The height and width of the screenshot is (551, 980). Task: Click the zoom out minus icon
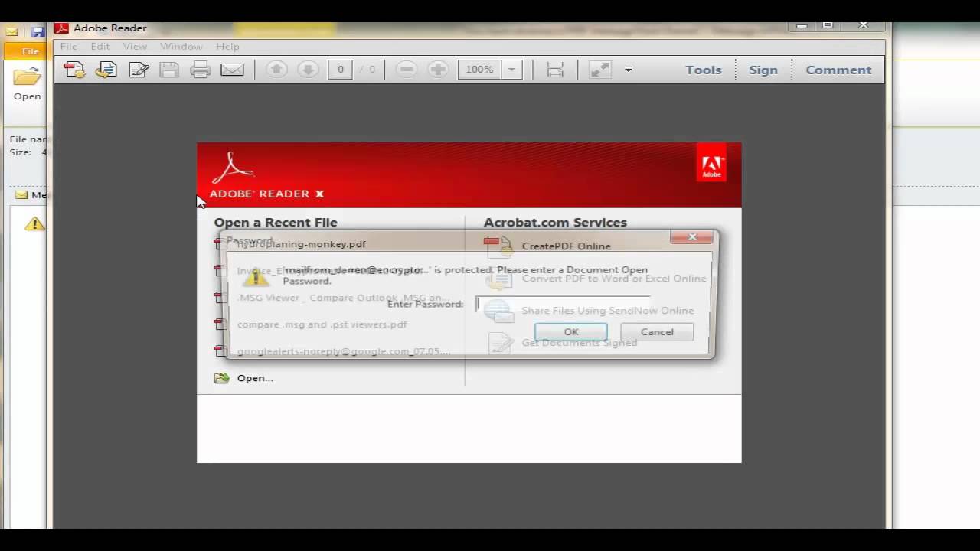pos(407,70)
